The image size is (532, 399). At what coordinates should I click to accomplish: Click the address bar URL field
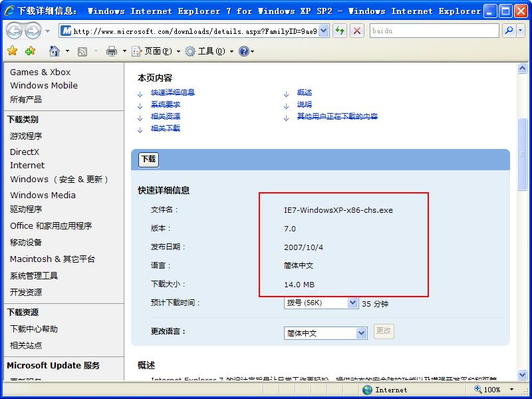coord(195,31)
